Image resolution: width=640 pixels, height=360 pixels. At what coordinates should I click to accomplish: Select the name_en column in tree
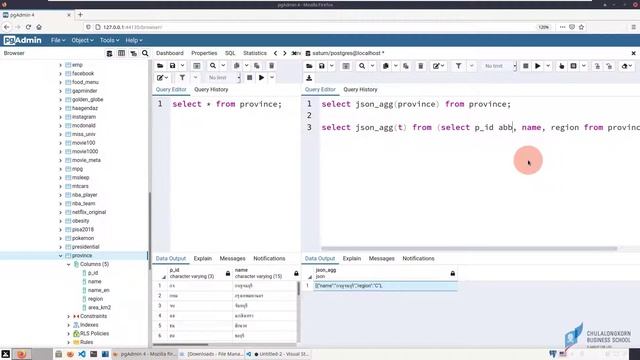pyautogui.click(x=98, y=290)
